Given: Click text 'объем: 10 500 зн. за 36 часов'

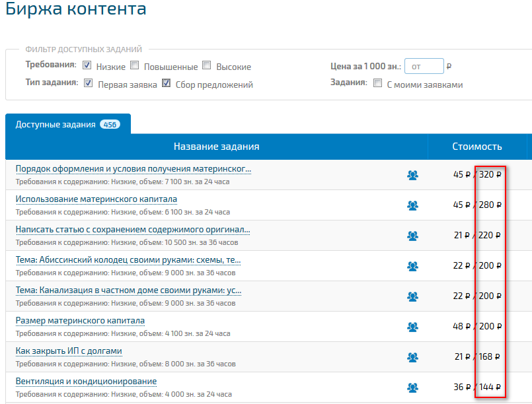Looking at the screenshot, I should click(188, 243).
